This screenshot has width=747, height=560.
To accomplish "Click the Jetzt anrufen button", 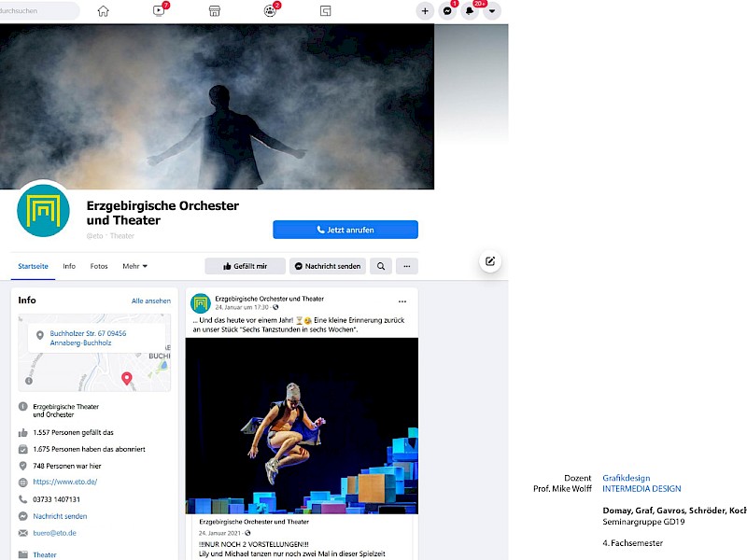I will click(x=345, y=230).
